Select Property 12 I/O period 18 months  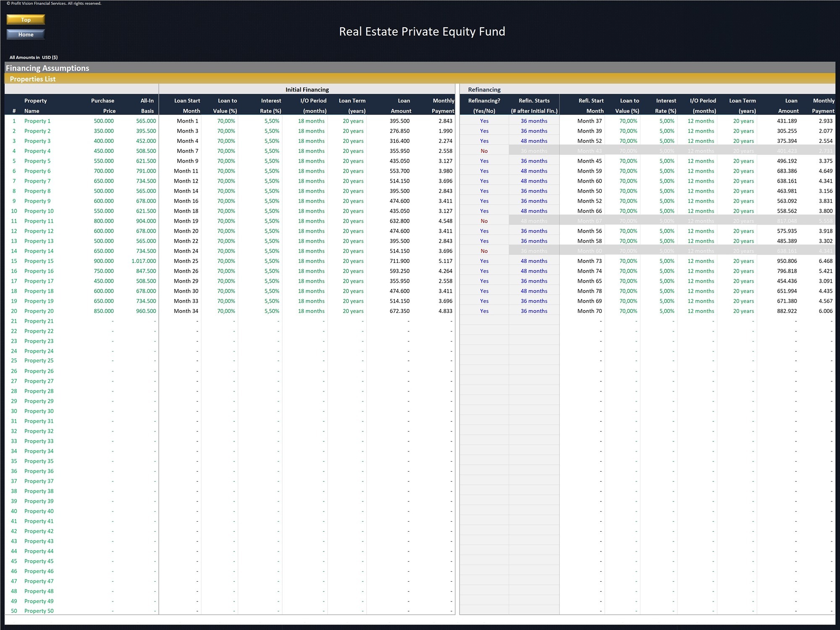pos(311,231)
